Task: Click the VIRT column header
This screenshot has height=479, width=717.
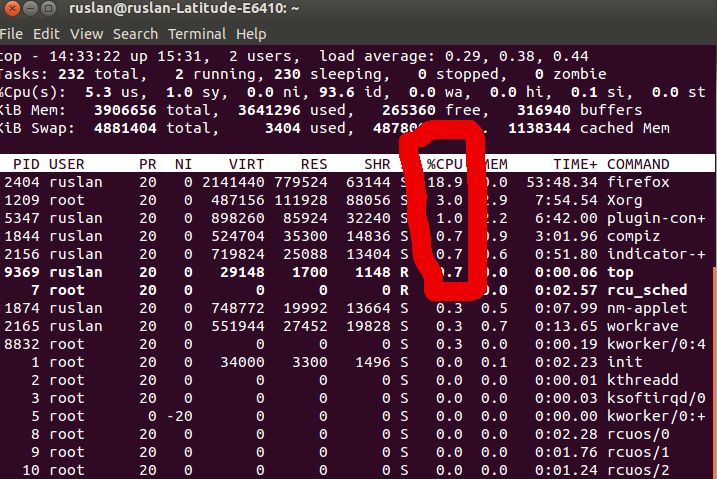Action: pyautogui.click(x=246, y=164)
